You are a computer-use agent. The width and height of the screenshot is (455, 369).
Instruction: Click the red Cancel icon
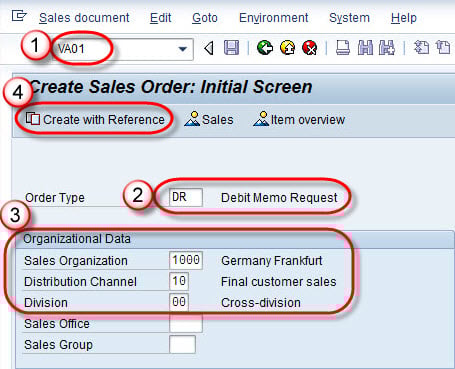(310, 48)
